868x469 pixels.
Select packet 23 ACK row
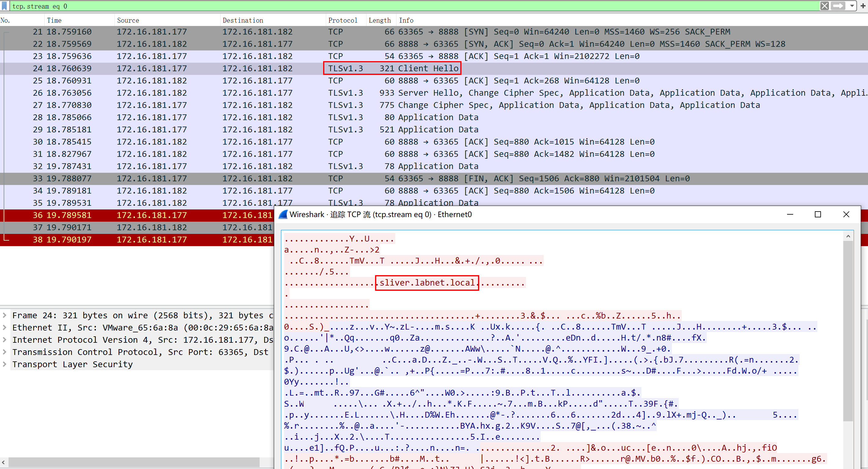tap(434, 56)
